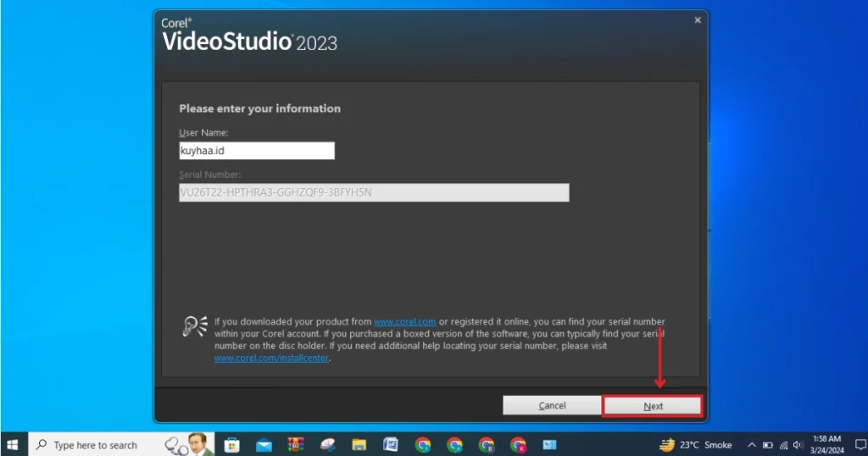Launch WinRAR from the taskbar
Viewport: 868px width, 456px height.
point(296,445)
